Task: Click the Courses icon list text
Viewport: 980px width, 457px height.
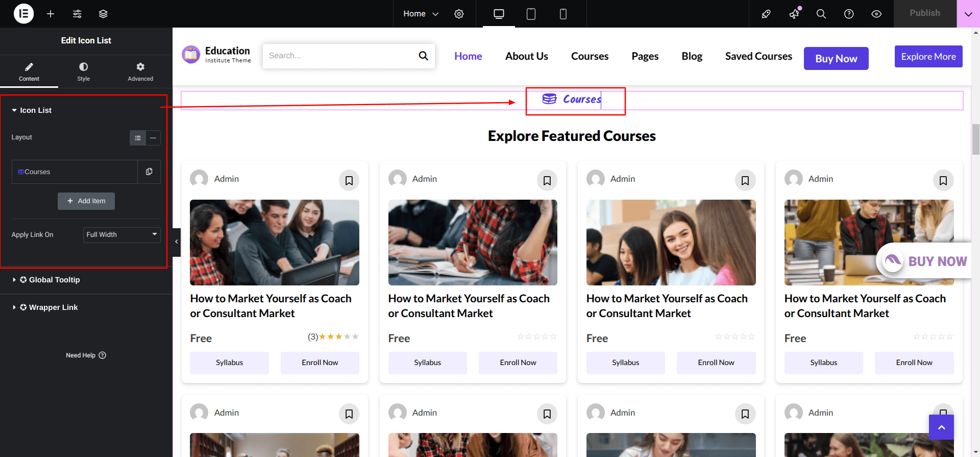Action: [582, 99]
